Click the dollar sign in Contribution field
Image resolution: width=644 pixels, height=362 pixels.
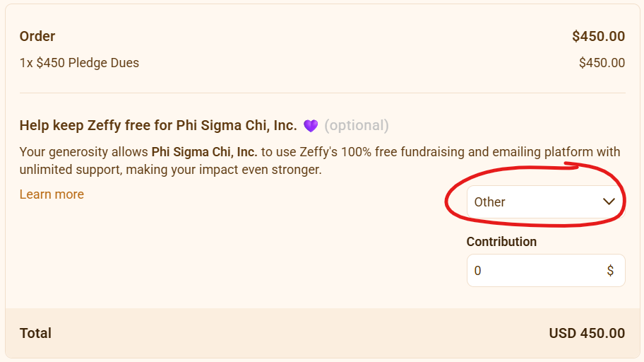[x=610, y=271]
